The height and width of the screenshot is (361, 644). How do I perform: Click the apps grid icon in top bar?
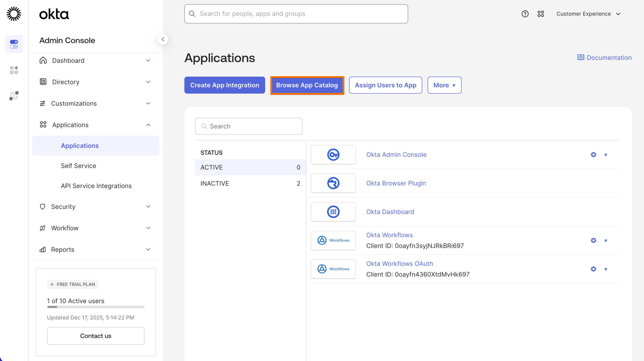point(541,14)
